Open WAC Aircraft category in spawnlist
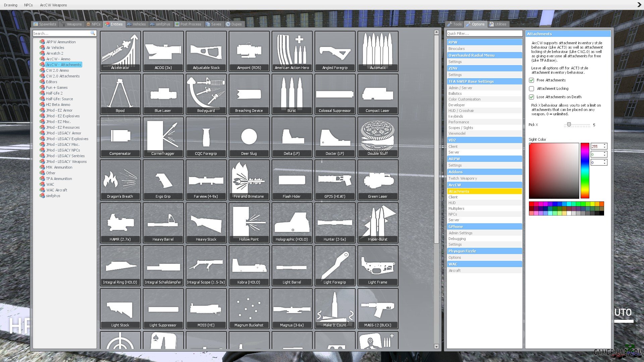 [57, 190]
